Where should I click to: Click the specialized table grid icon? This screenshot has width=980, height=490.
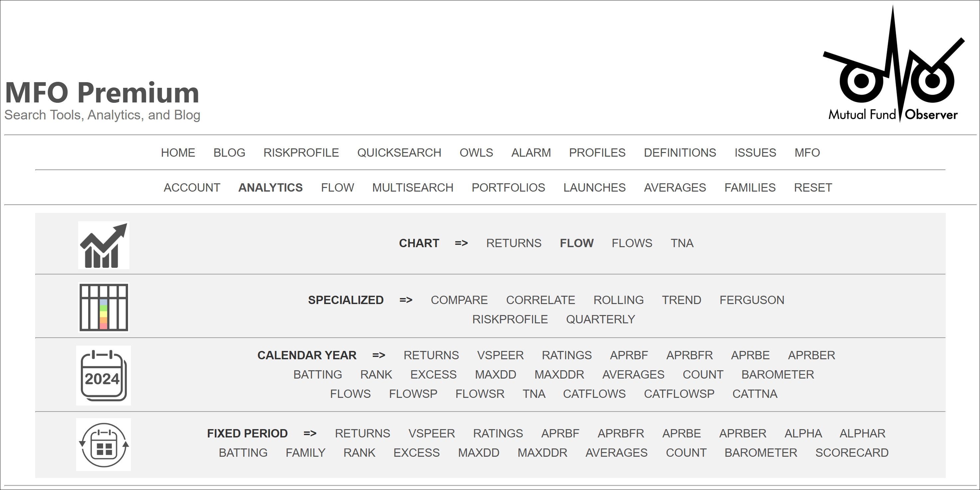point(103,307)
